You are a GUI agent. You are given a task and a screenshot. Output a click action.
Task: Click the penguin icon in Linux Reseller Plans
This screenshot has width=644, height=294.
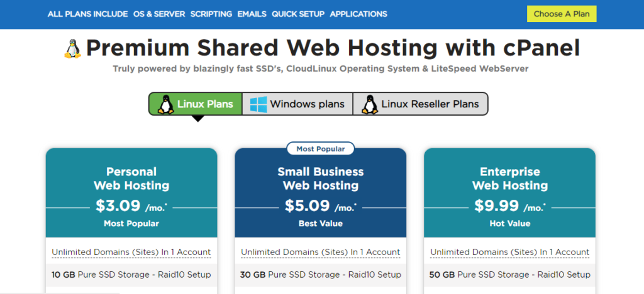pos(370,104)
